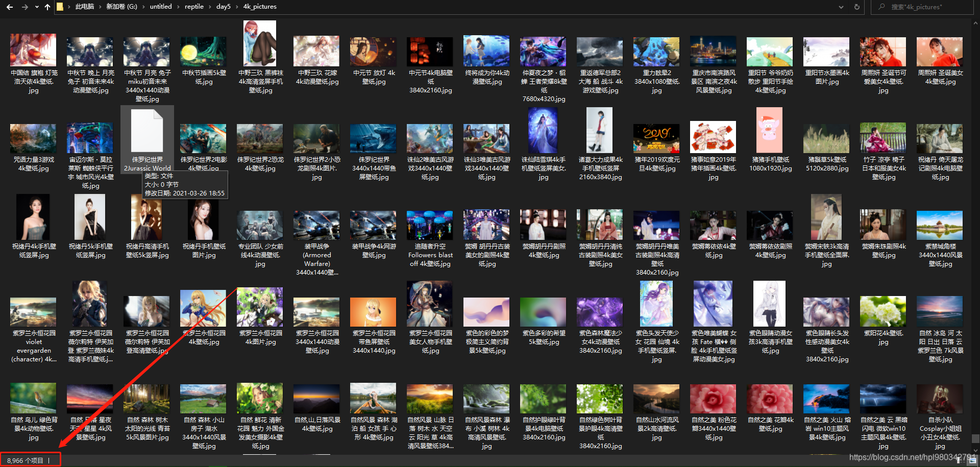
Task: Navigate to day5 folder in breadcrumb
Action: tap(224, 7)
